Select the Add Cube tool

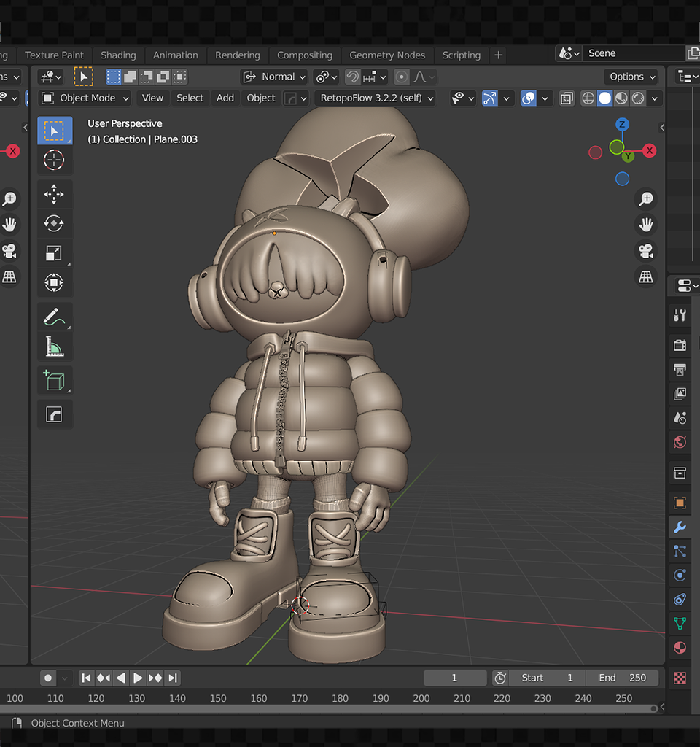[x=54, y=381]
